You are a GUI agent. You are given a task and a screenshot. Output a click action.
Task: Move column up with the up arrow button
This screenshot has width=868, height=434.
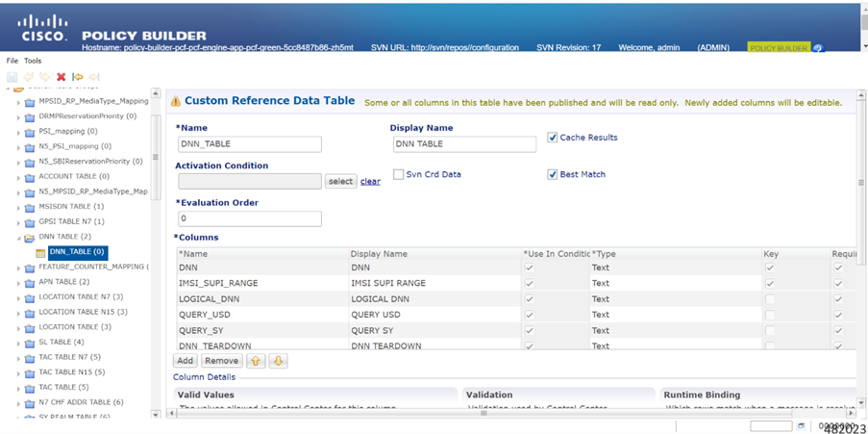click(x=255, y=361)
